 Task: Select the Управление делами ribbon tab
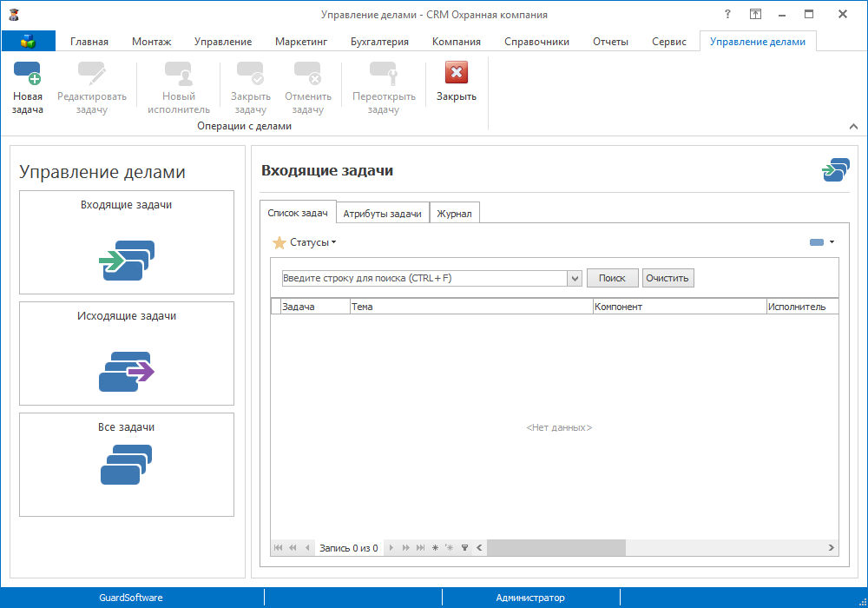[757, 42]
